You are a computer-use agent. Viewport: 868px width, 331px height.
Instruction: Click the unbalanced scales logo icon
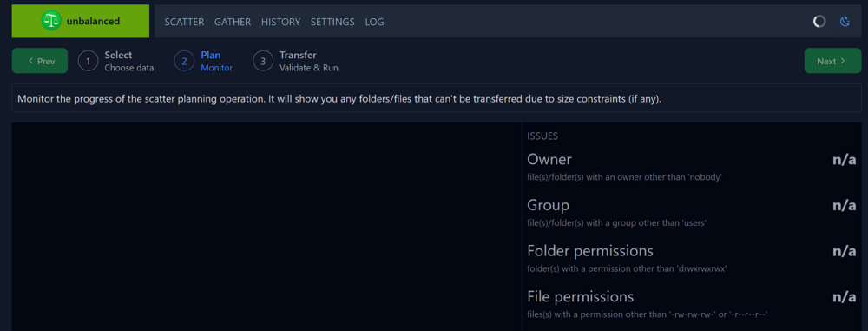click(x=51, y=21)
